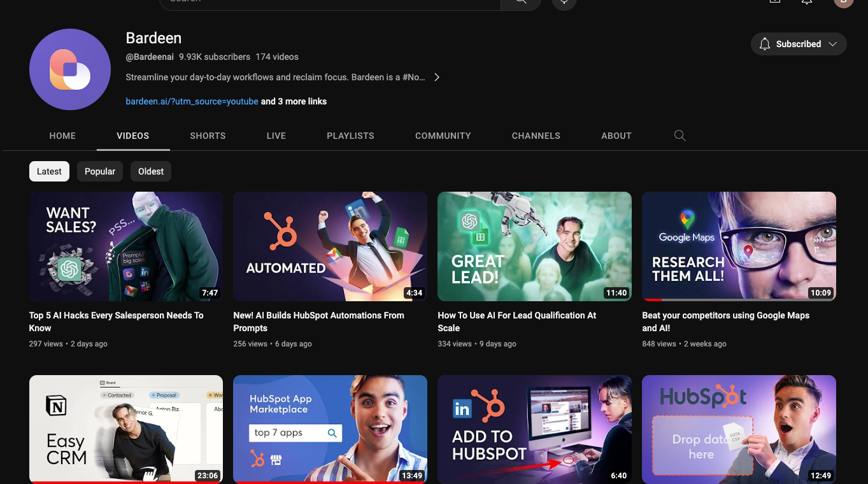Screen dimensions: 868x484
Task: Play the 'AUTOMATED' HubSpot thumbnail
Action: point(330,246)
